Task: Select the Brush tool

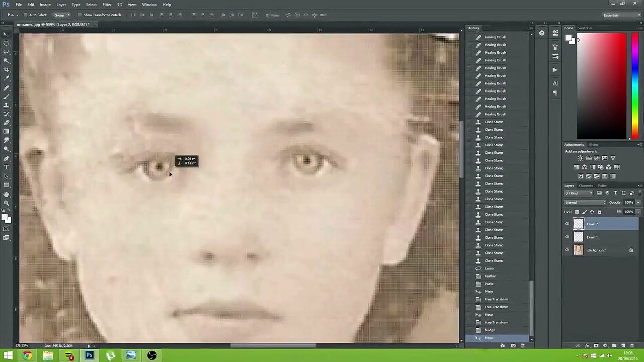Action: point(7,96)
